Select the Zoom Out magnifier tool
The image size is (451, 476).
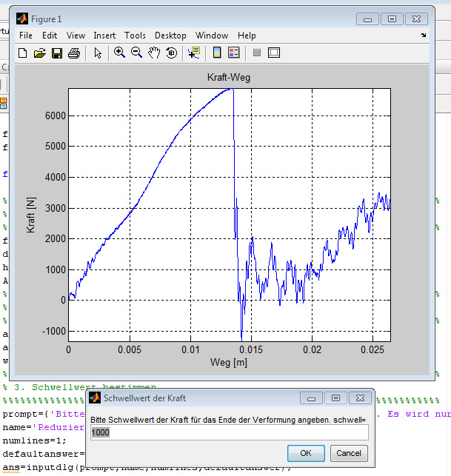coord(137,53)
